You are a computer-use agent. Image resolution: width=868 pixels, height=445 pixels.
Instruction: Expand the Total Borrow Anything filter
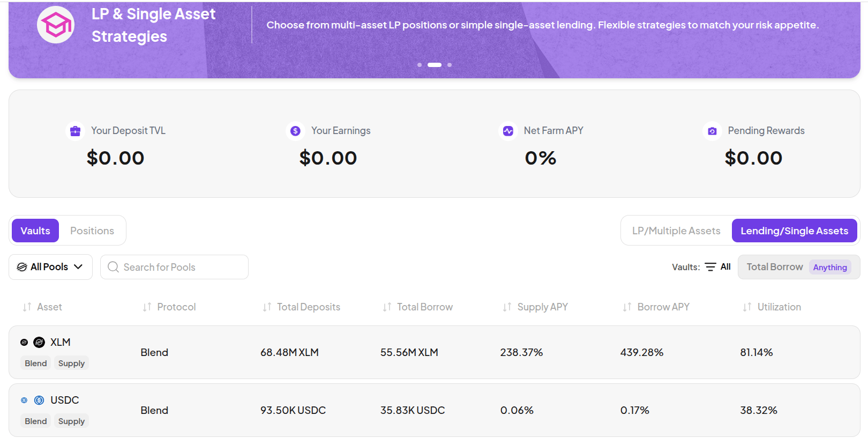tap(798, 267)
